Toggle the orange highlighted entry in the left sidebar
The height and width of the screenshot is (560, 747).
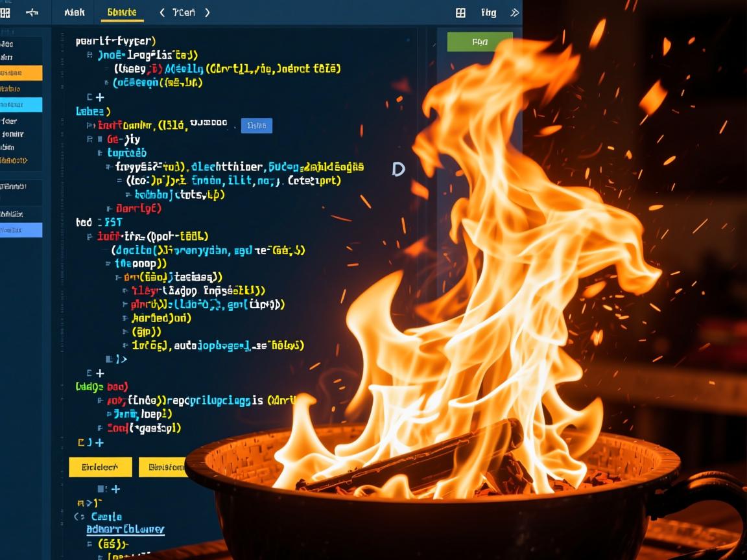coord(21,73)
